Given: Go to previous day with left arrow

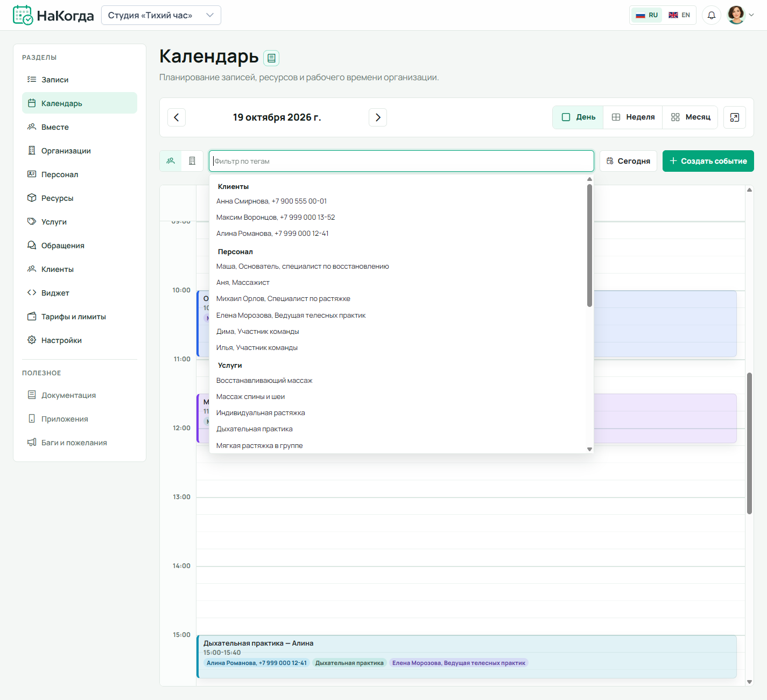Looking at the screenshot, I should [177, 117].
